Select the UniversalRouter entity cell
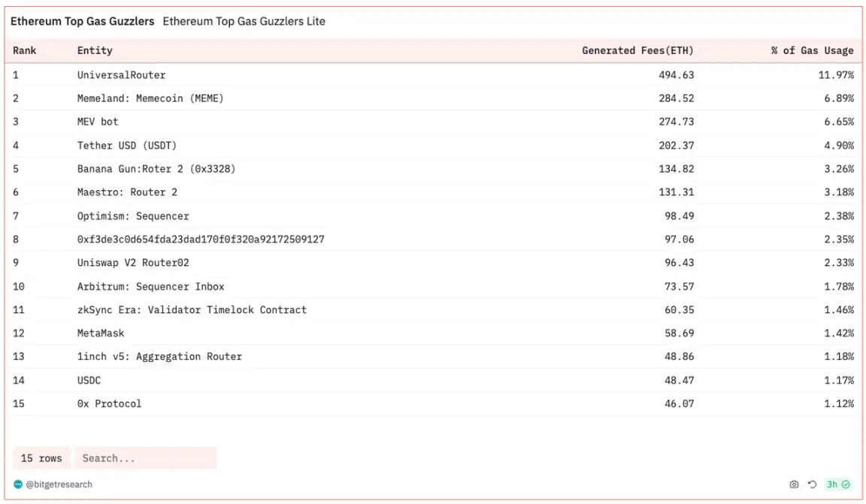Screen dimensions: 866x504 [x=121, y=75]
